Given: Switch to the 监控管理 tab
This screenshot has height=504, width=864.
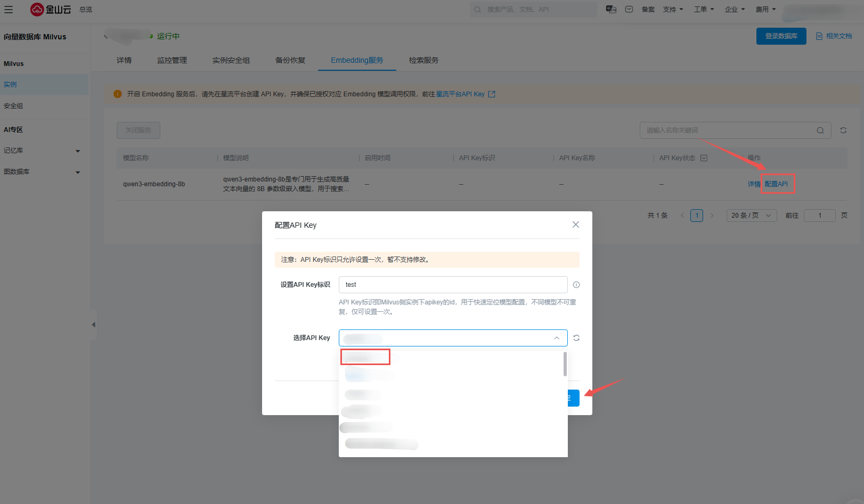Looking at the screenshot, I should (x=172, y=60).
